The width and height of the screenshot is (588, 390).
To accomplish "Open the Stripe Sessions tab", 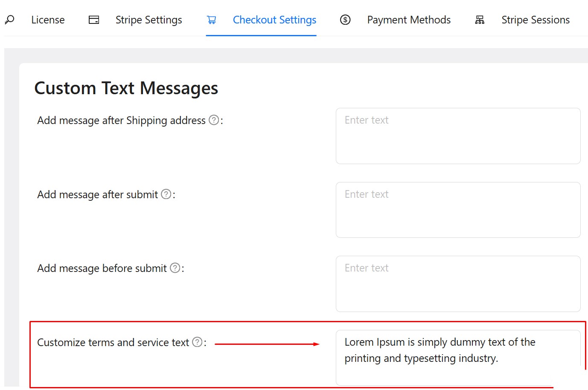I will pyautogui.click(x=536, y=20).
